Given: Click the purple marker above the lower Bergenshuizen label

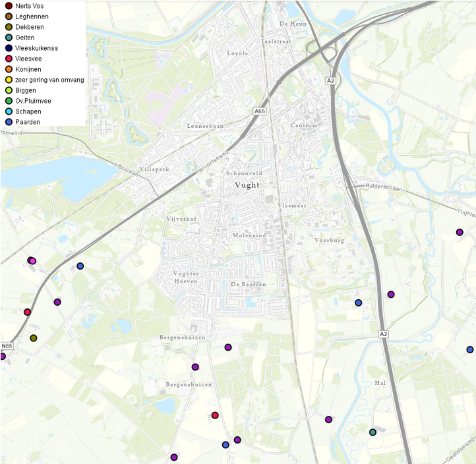Looking at the screenshot, I should [x=195, y=367].
